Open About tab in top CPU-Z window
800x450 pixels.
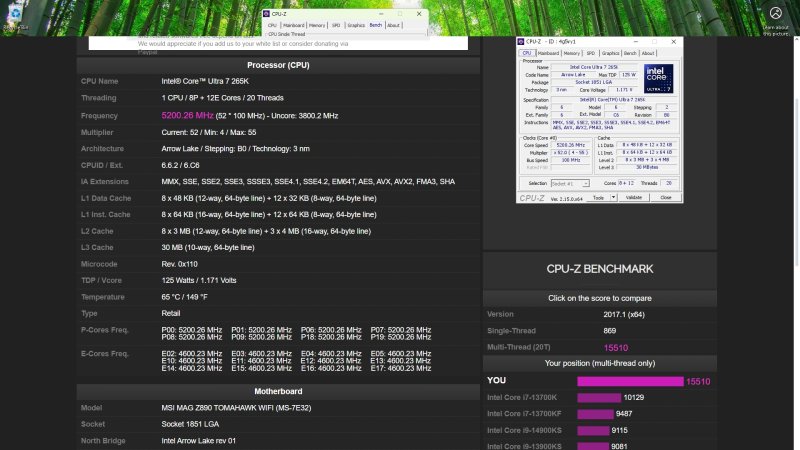point(393,25)
